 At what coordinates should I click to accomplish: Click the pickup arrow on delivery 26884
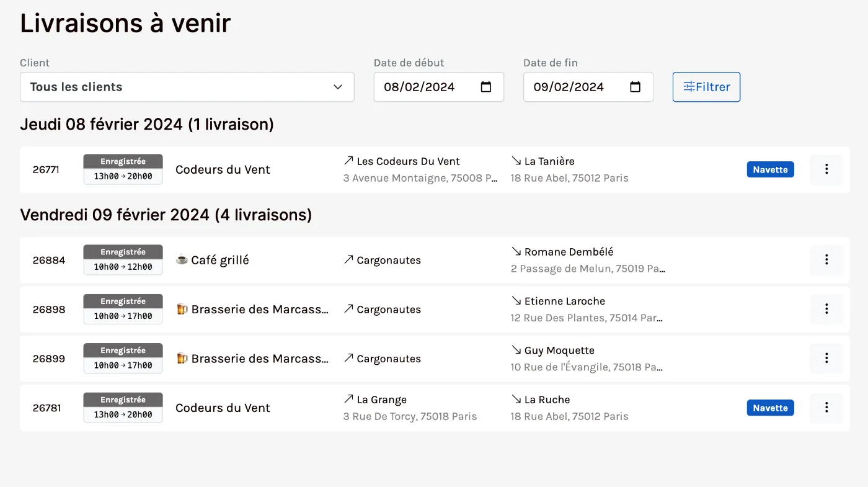click(x=348, y=260)
